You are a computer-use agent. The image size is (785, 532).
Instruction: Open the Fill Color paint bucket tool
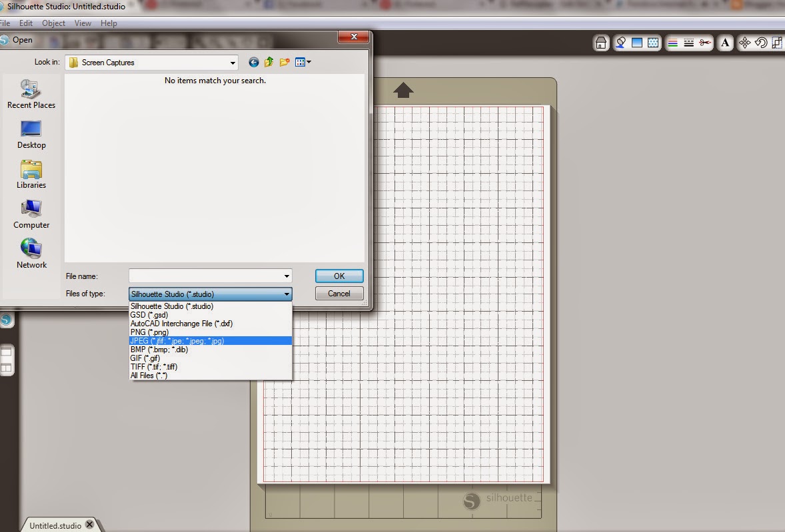620,43
